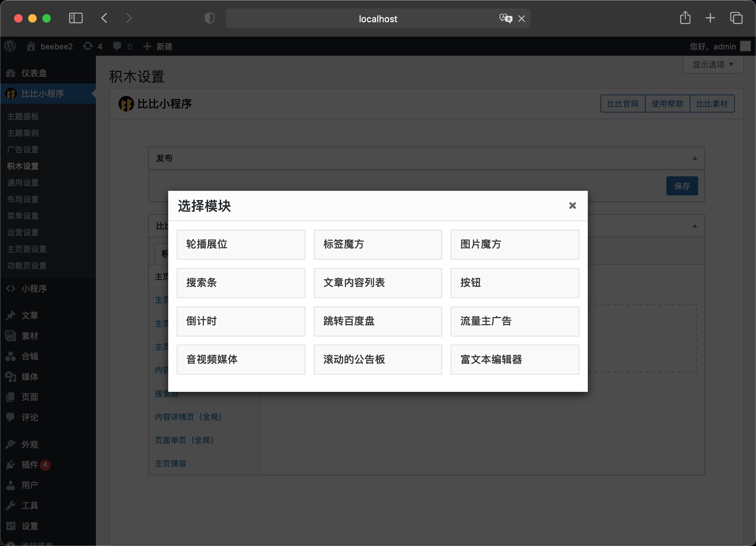
Task: Open the 小程序 code menu
Action: coord(48,289)
